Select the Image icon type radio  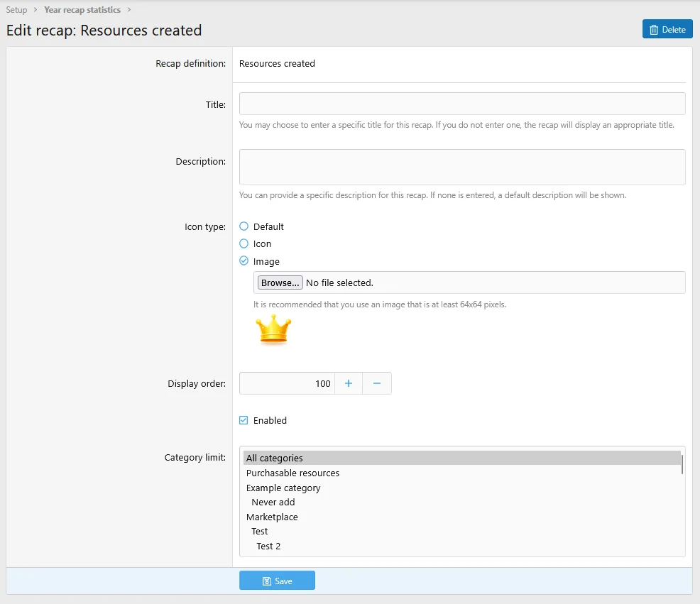click(244, 261)
